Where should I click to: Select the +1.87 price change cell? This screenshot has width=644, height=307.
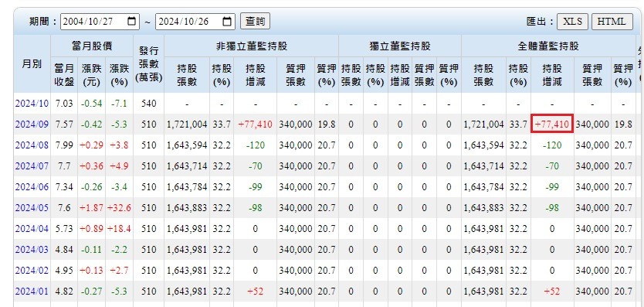tap(92, 208)
